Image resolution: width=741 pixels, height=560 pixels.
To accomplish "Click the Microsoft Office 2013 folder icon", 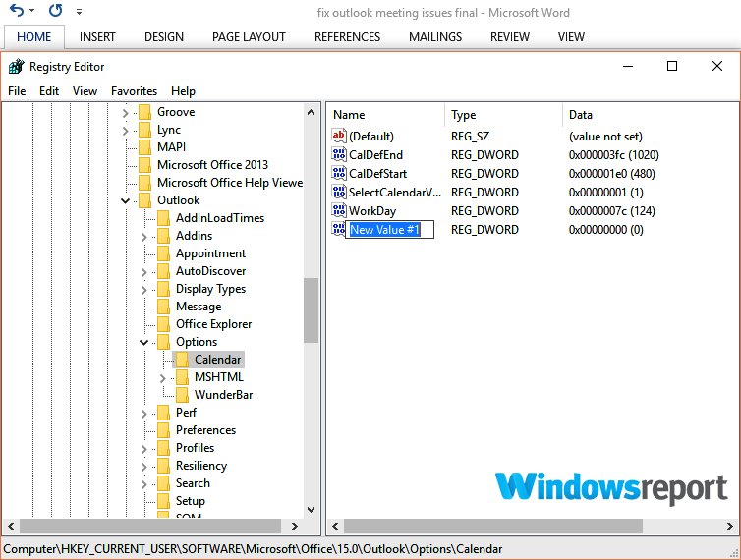I will point(144,165).
